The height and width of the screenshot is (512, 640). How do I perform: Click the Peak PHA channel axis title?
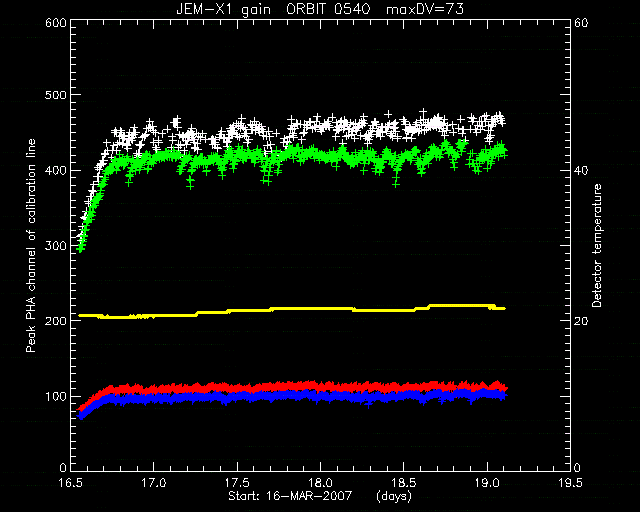[x=31, y=246]
